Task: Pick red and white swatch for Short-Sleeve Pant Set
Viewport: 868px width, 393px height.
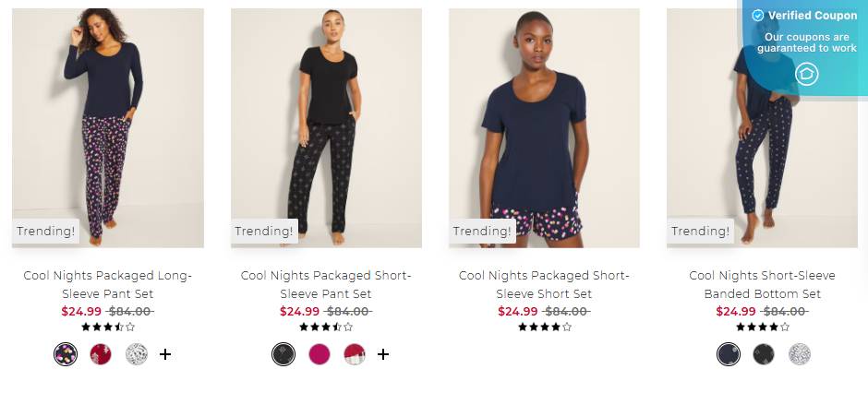Action: [355, 354]
